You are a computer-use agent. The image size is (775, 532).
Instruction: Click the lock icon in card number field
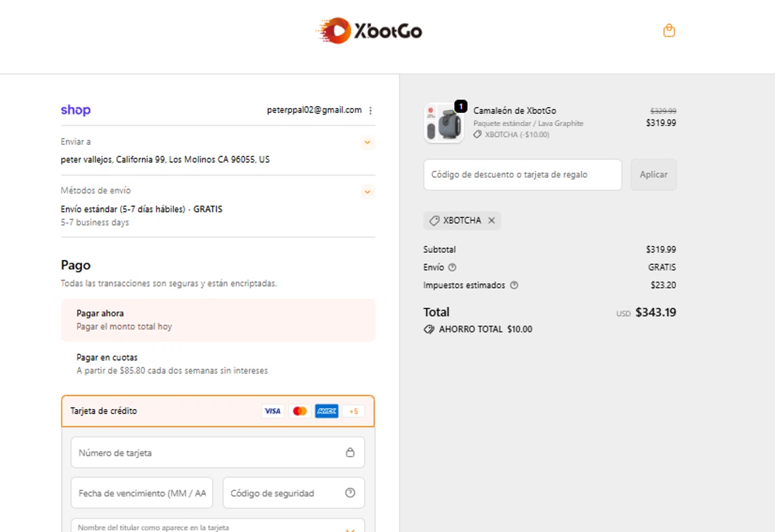(350, 452)
